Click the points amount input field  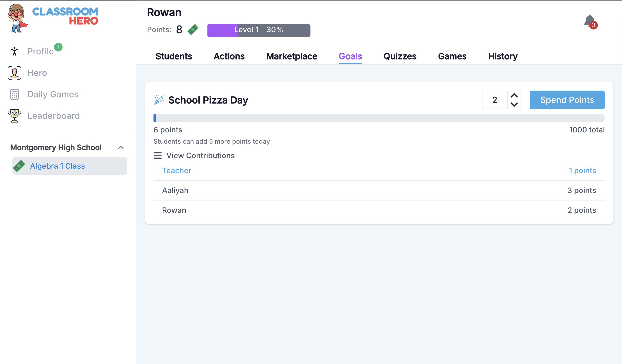pos(495,100)
